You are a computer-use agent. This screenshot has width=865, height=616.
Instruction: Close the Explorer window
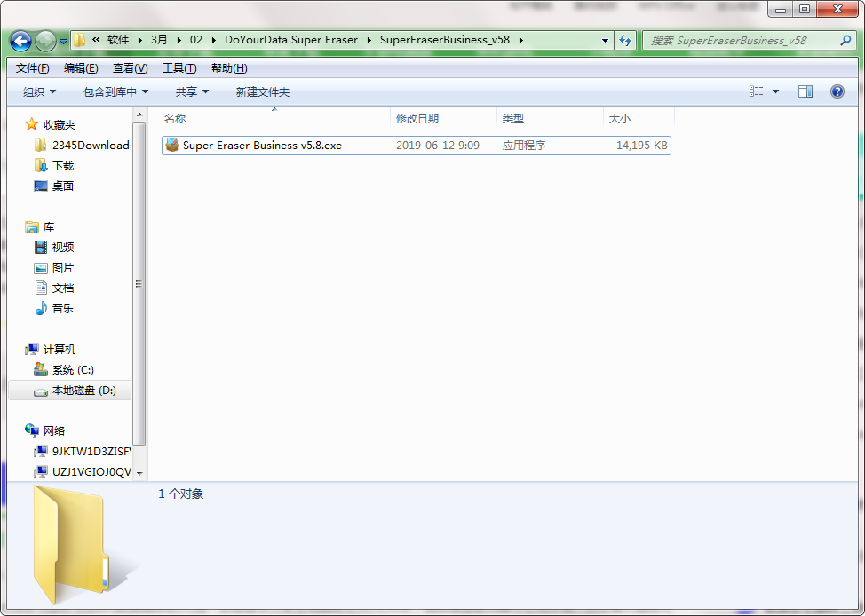click(x=837, y=10)
